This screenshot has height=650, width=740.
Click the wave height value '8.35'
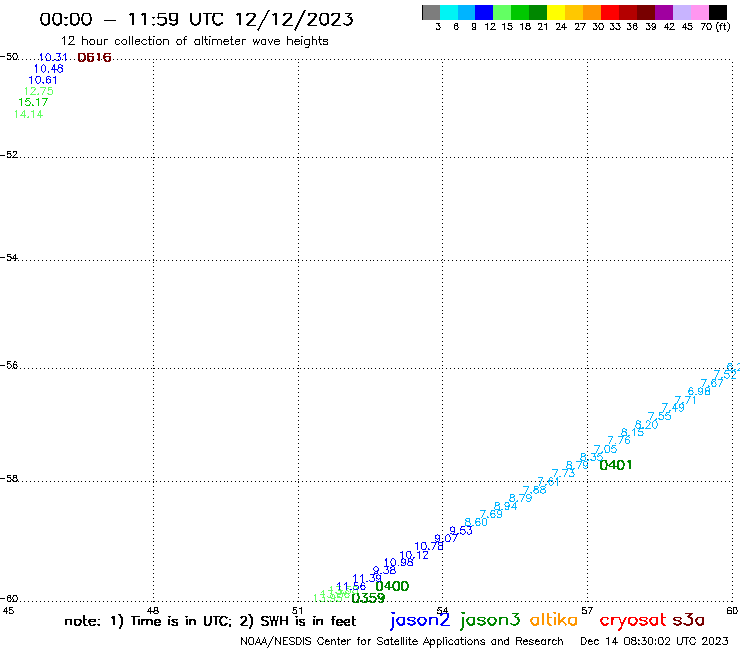click(x=591, y=457)
